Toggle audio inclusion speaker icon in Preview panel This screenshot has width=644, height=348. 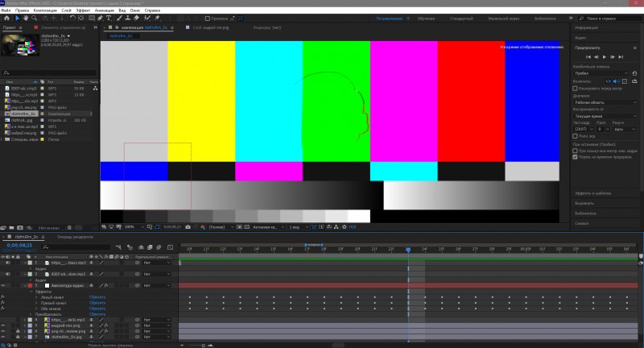coord(616,81)
